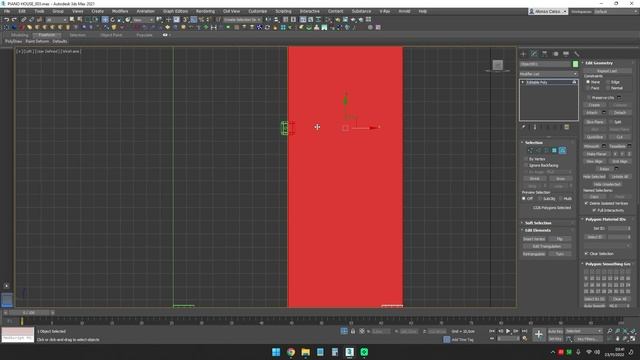The height and width of the screenshot is (360, 640).
Task: Click the Redo arrow in main toolbar
Action: coord(14,20)
